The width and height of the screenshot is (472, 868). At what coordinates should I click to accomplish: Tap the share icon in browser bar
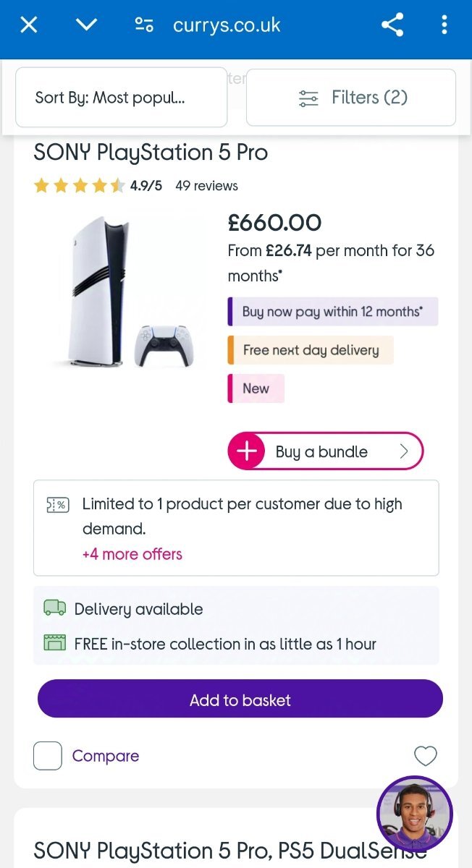pyautogui.click(x=392, y=25)
